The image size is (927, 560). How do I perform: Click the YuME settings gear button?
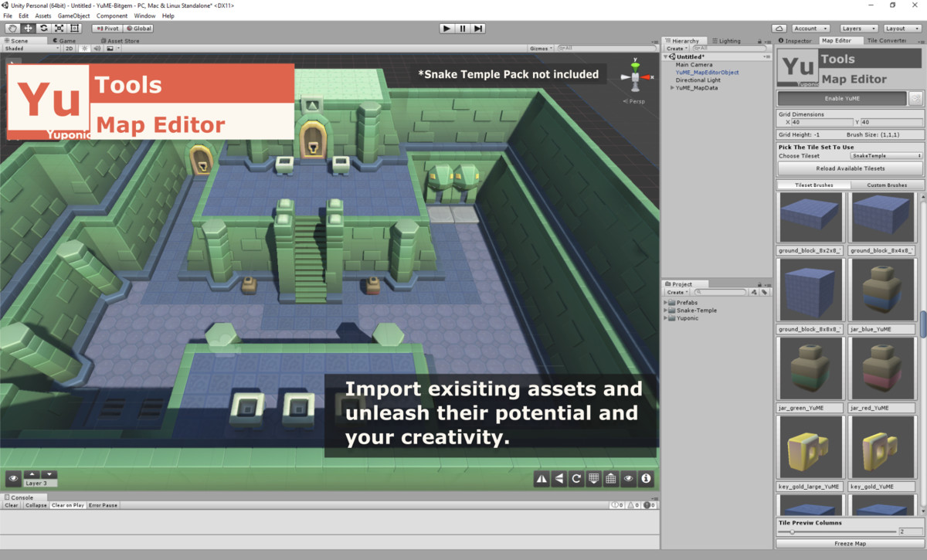point(916,98)
